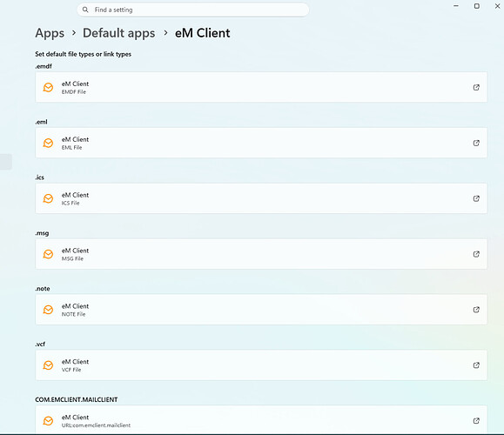Click the .emdf extension heading
The image size is (504, 435).
point(44,66)
